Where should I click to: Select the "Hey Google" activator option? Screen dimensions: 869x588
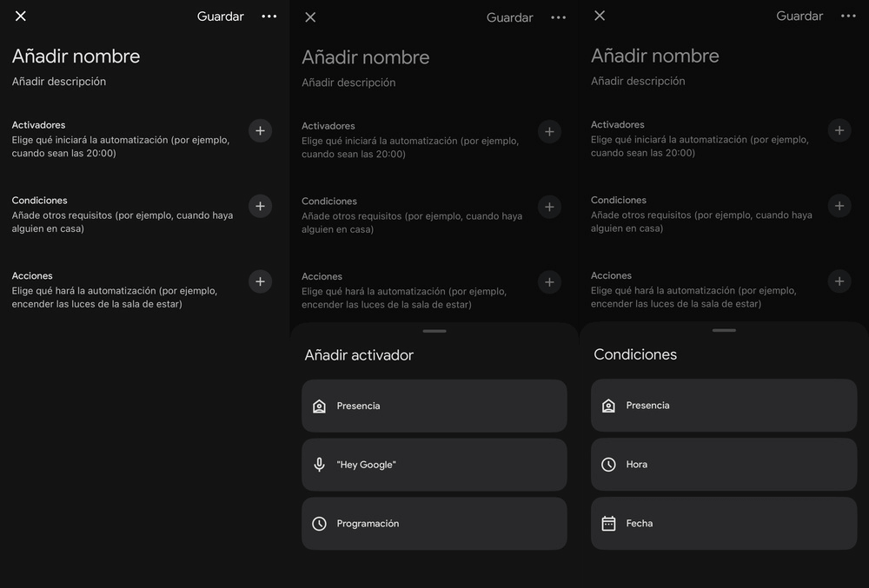click(434, 465)
